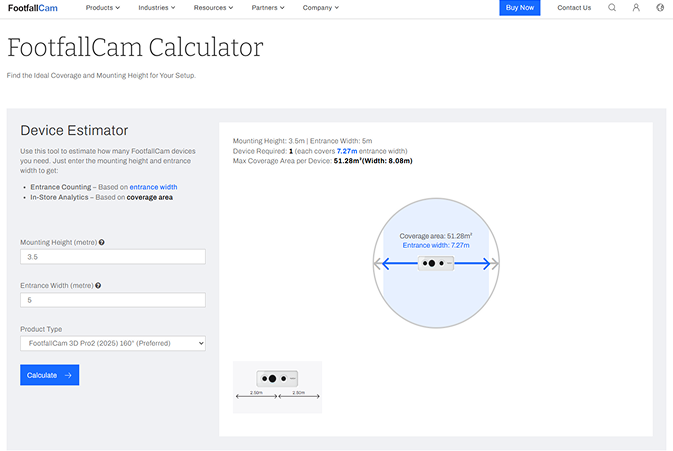The image size is (673, 451).
Task: Expand the Products menu
Action: 103,8
